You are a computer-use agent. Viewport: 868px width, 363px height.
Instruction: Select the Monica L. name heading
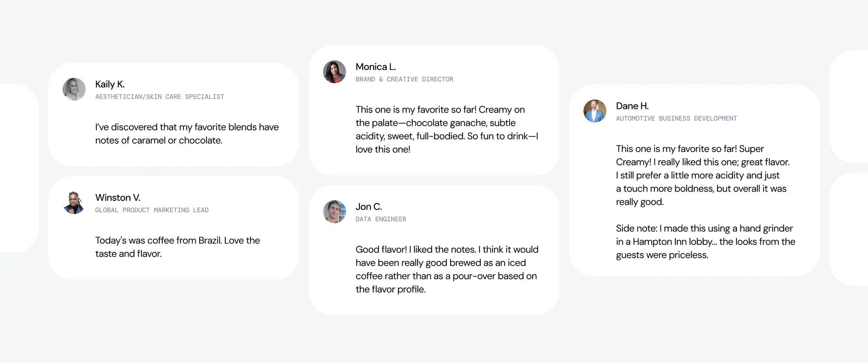(x=375, y=67)
